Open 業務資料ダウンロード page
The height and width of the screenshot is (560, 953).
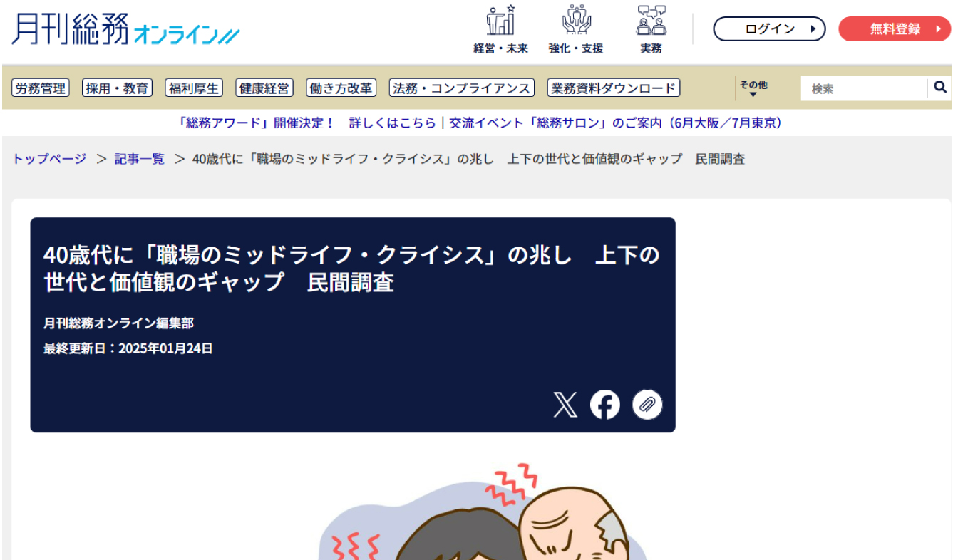click(x=614, y=88)
